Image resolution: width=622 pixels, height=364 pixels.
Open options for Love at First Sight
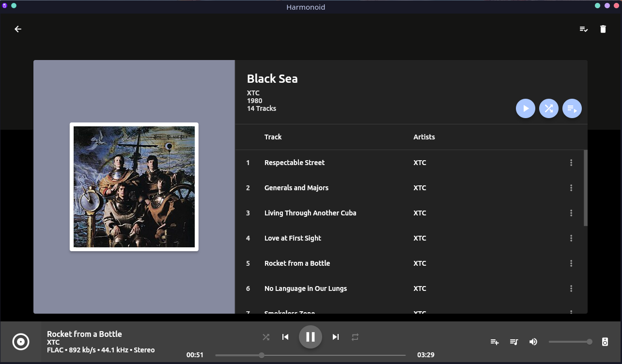coord(571,238)
